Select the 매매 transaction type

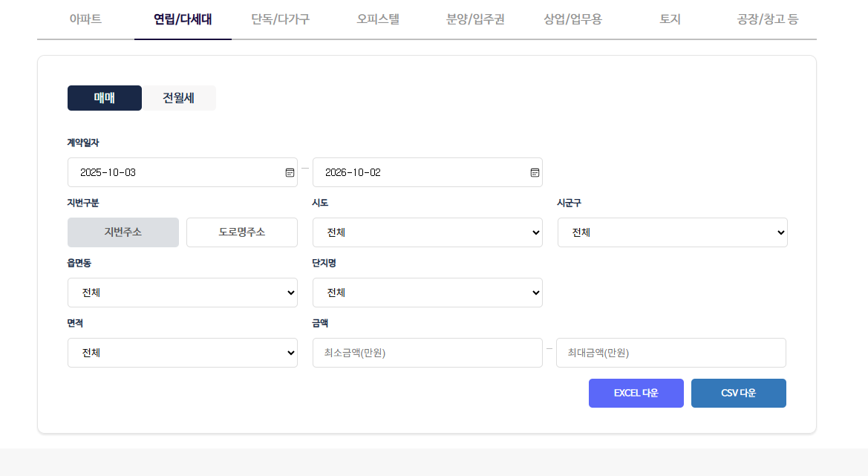(105, 98)
